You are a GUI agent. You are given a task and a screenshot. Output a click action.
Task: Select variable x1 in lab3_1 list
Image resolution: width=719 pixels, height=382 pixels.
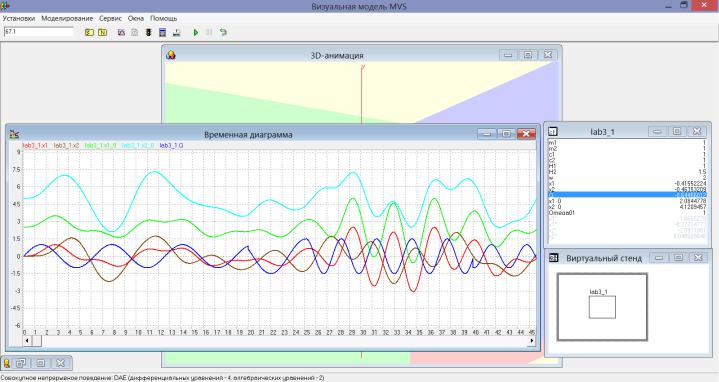point(627,183)
